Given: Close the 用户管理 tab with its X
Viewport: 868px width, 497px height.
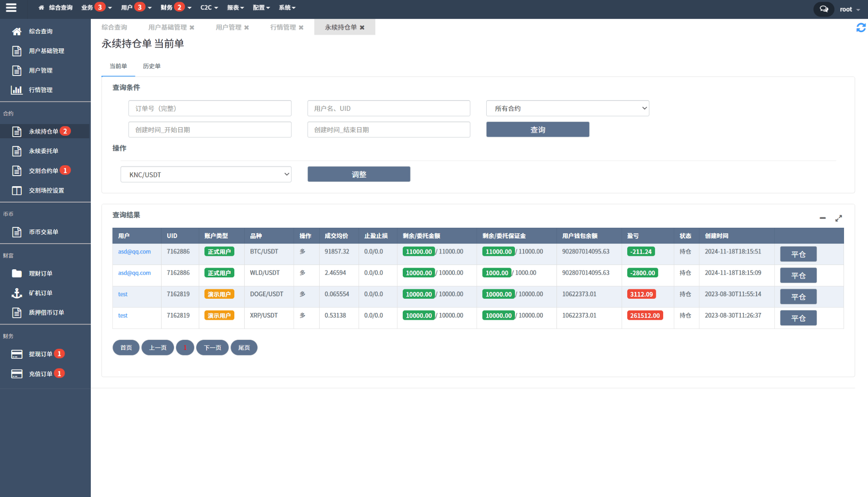Looking at the screenshot, I should coord(246,27).
